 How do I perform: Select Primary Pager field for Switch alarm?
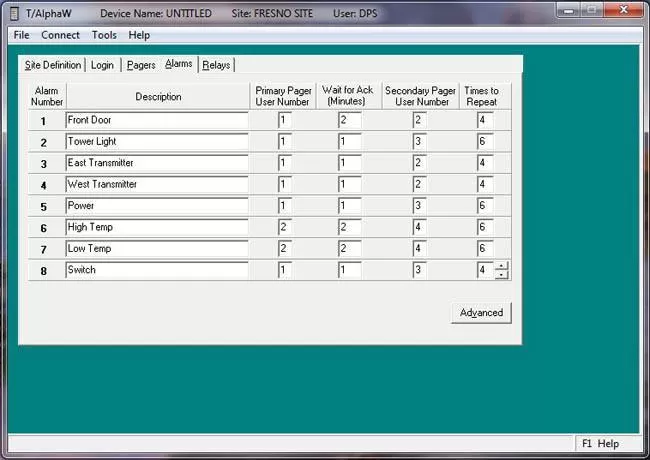(x=285, y=270)
